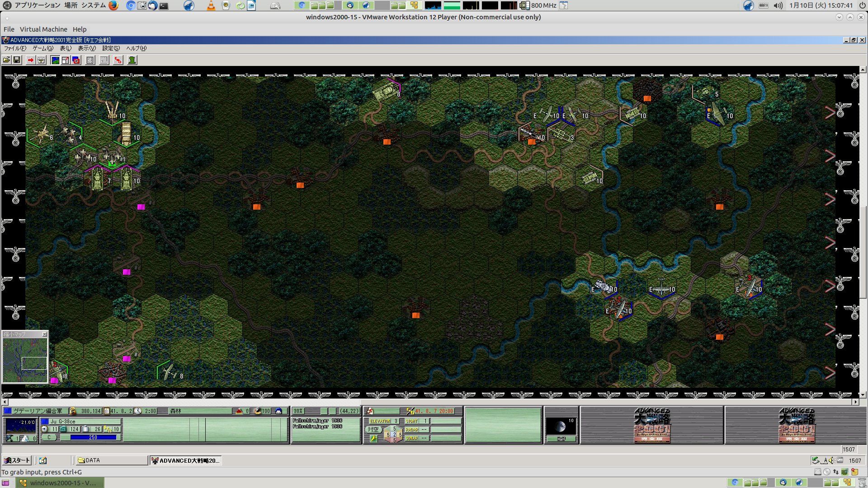868x488 pixels.
Task: Click the windows2000-15 bottom taskbar button
Action: 60,483
